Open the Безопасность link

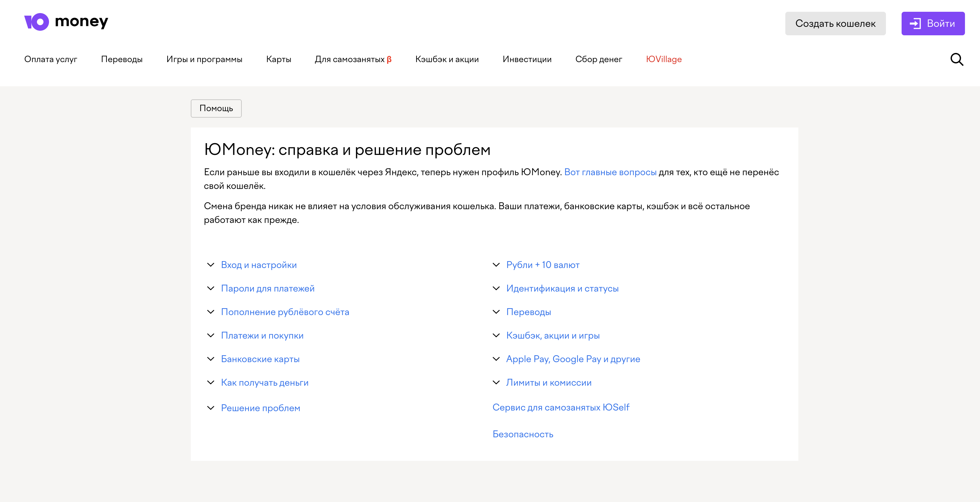point(523,434)
